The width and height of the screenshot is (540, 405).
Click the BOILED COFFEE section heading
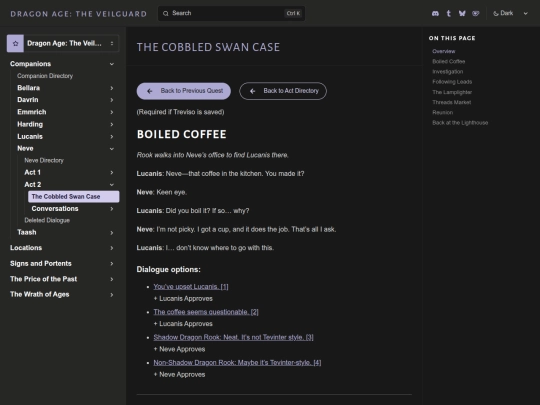(181, 134)
